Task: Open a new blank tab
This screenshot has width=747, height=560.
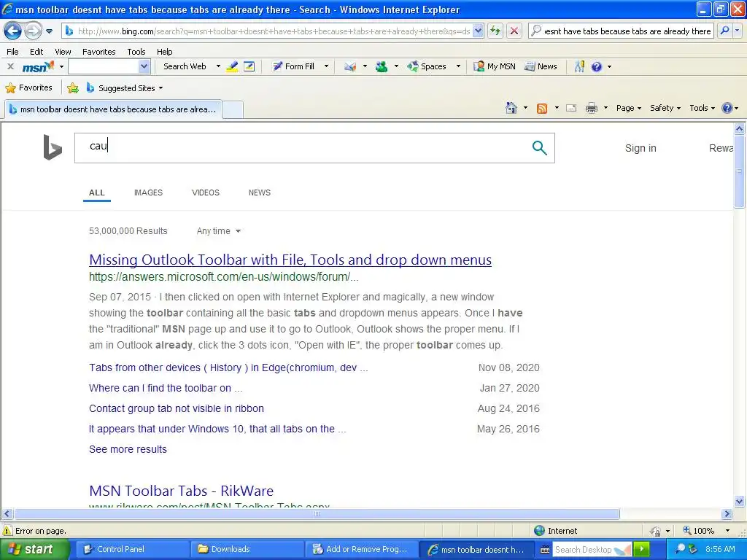Action: 233,109
